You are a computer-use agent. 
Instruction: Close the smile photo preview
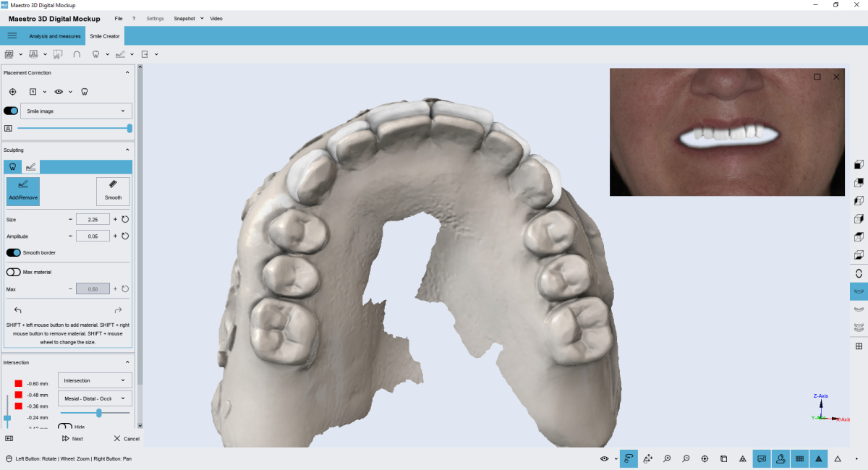coord(836,77)
